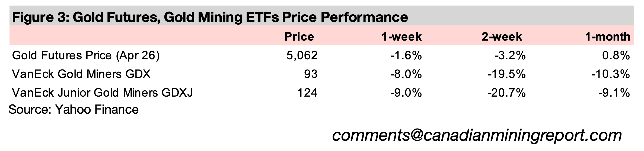Click the VanEck Gold Miners GDX row label

pos(81,74)
